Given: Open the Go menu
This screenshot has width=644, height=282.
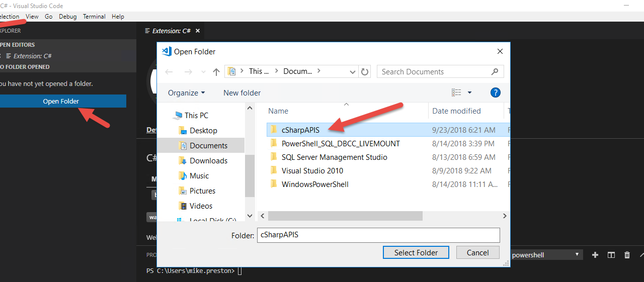Looking at the screenshot, I should [49, 17].
